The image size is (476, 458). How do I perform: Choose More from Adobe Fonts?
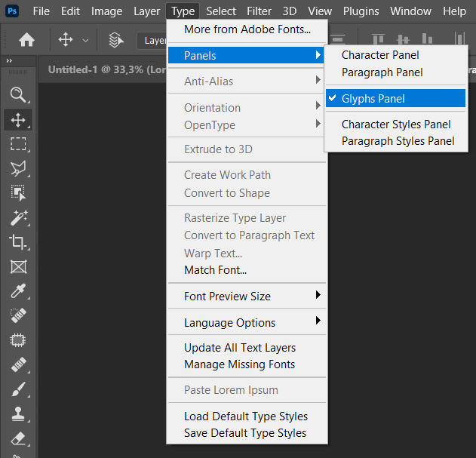[247, 29]
